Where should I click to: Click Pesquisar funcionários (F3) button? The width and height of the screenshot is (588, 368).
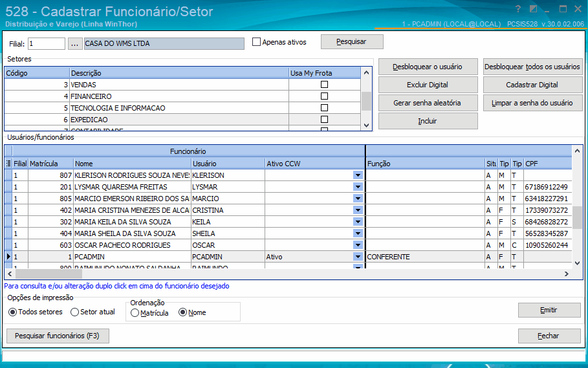pos(58,336)
